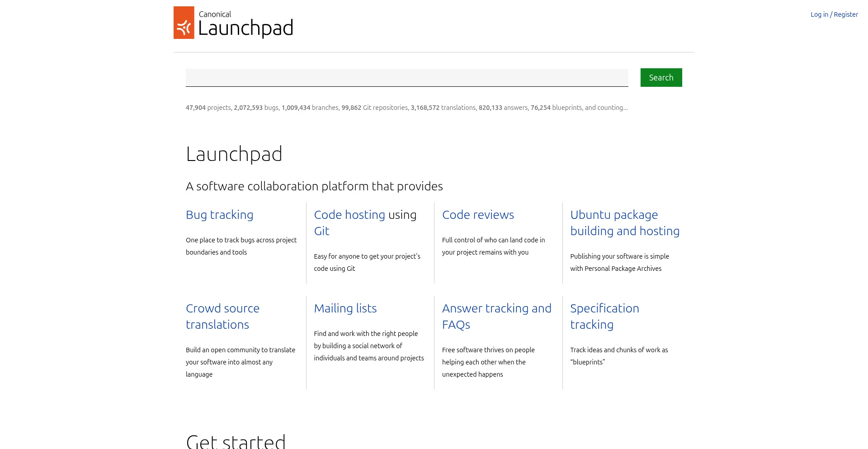
Task: Open Crowd source translations
Action: (x=222, y=317)
